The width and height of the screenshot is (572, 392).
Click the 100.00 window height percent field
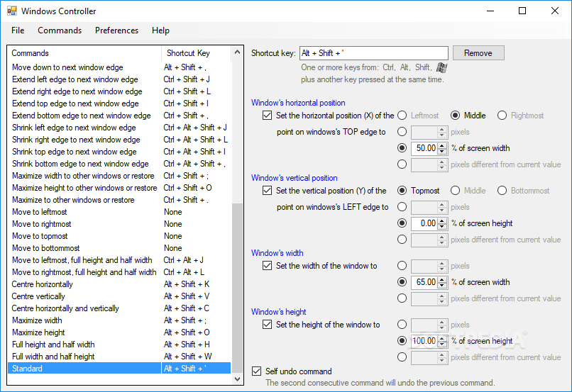point(424,341)
